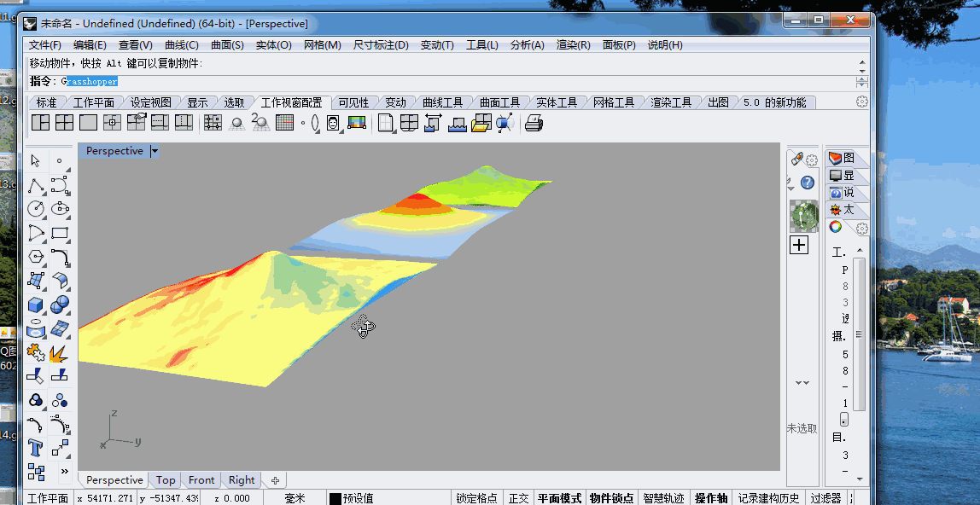Viewport: 980px width, 505px height.
Task: Select the Circle tool
Action: (36, 209)
